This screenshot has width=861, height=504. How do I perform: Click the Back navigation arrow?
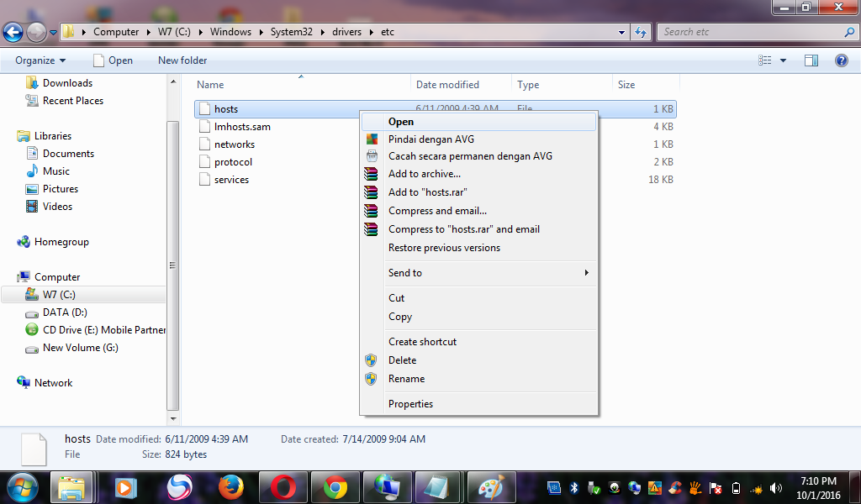click(x=13, y=33)
